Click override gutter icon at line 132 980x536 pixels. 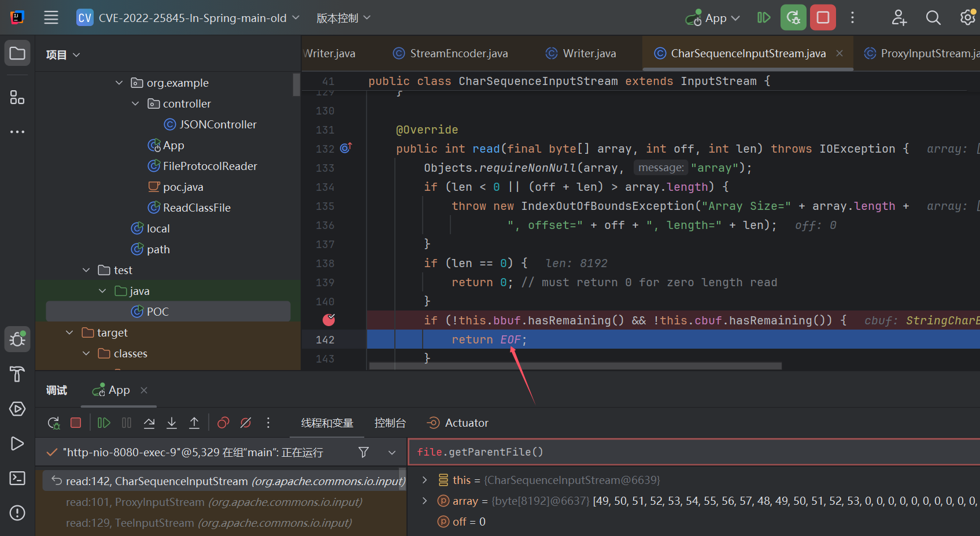pos(346,148)
